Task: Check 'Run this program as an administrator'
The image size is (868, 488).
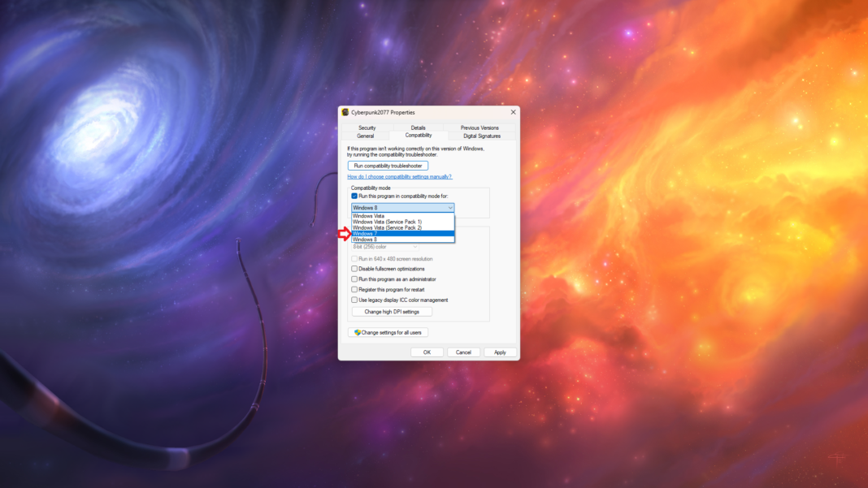Action: tap(354, 279)
